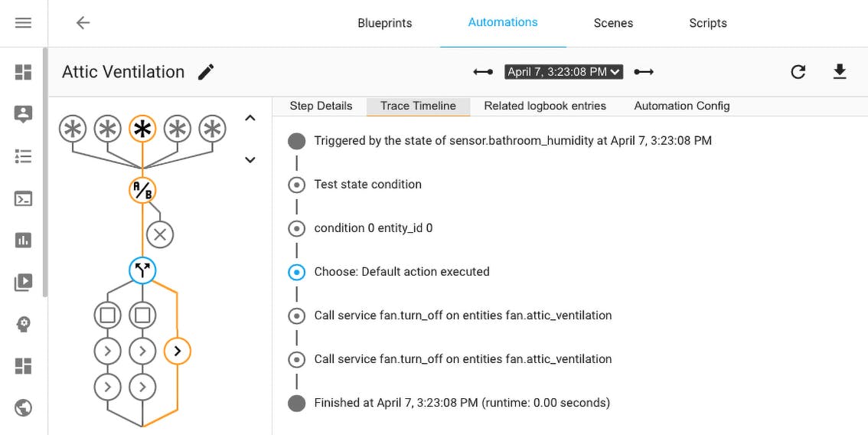
Task: Refresh the automation trace
Action: [798, 72]
